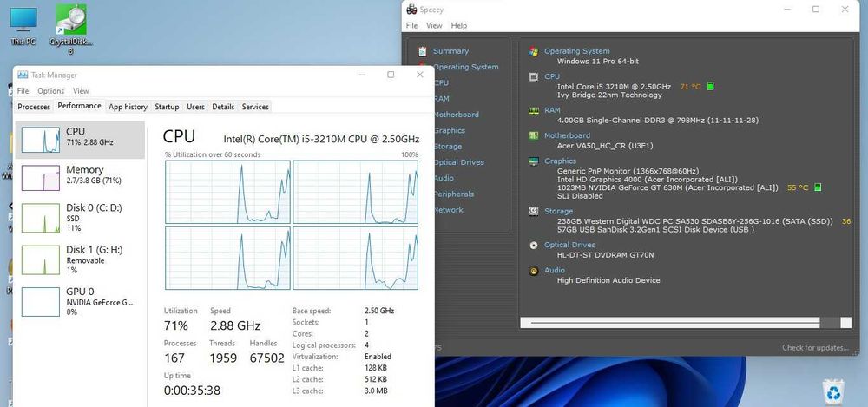The height and width of the screenshot is (407, 868).
Task: Click the green GPU temperature indicator icon
Action: click(818, 187)
